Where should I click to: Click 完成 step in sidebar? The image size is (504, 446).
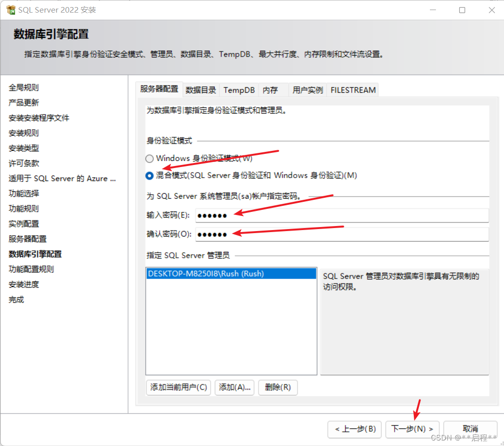click(16, 300)
